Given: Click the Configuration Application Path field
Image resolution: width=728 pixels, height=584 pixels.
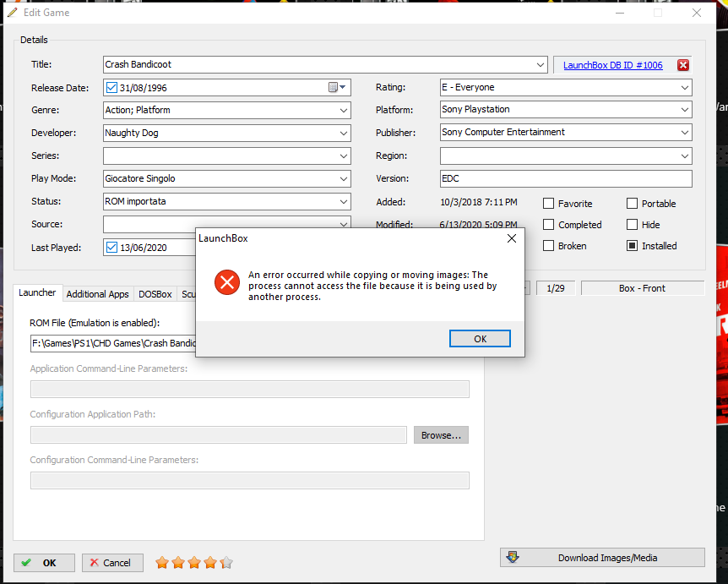Looking at the screenshot, I should 219,435.
